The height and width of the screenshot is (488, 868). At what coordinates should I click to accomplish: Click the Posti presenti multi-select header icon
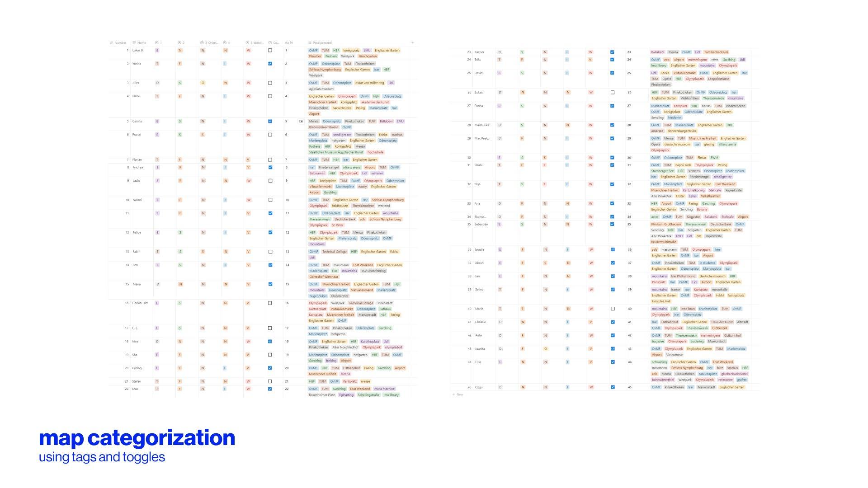pyautogui.click(x=310, y=43)
